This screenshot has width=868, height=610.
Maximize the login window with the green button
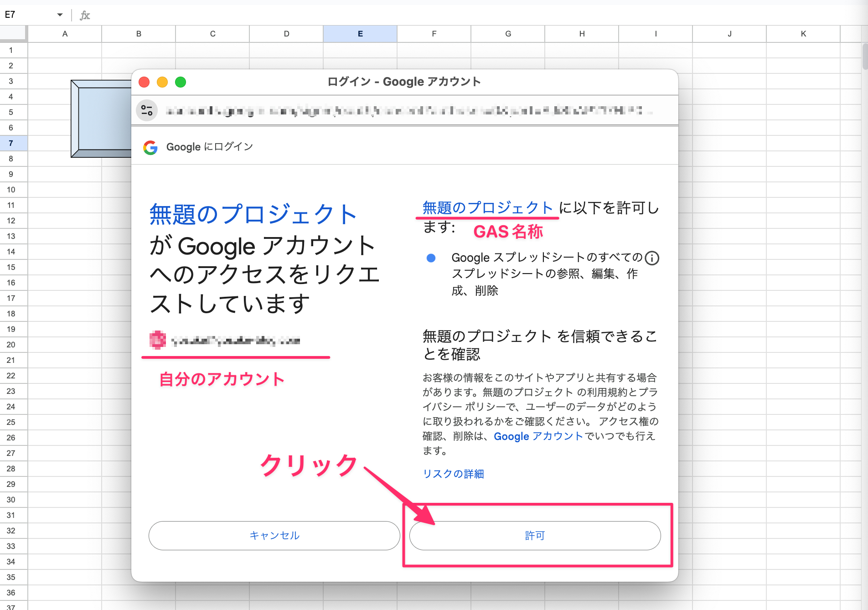click(181, 82)
